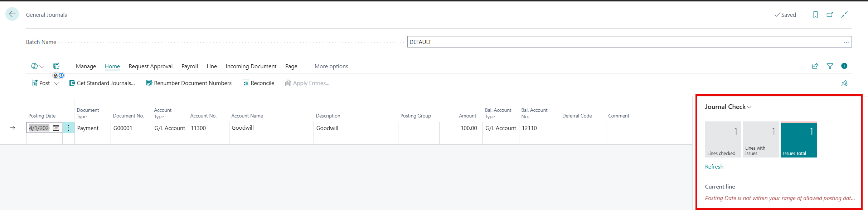Click the Reconcile action

[258, 83]
